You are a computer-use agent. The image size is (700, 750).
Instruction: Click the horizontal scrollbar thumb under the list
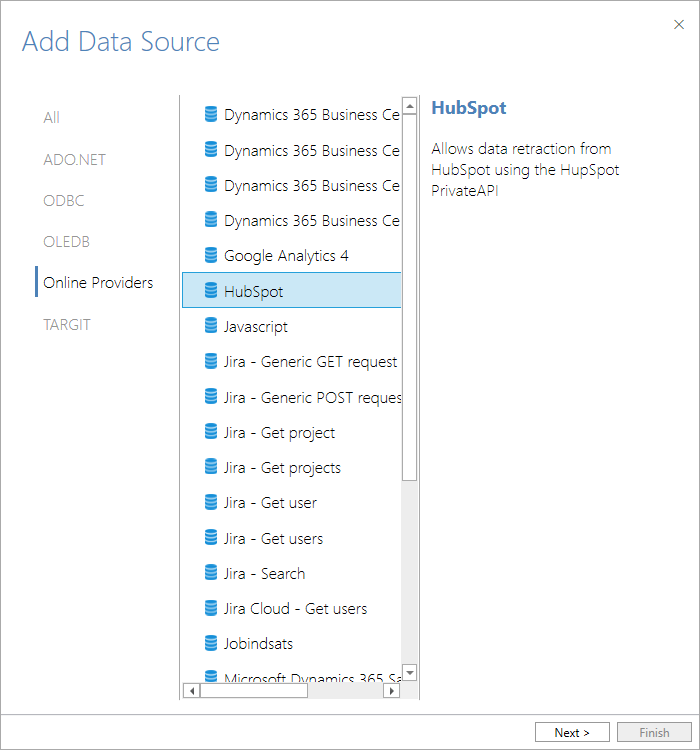tap(254, 691)
